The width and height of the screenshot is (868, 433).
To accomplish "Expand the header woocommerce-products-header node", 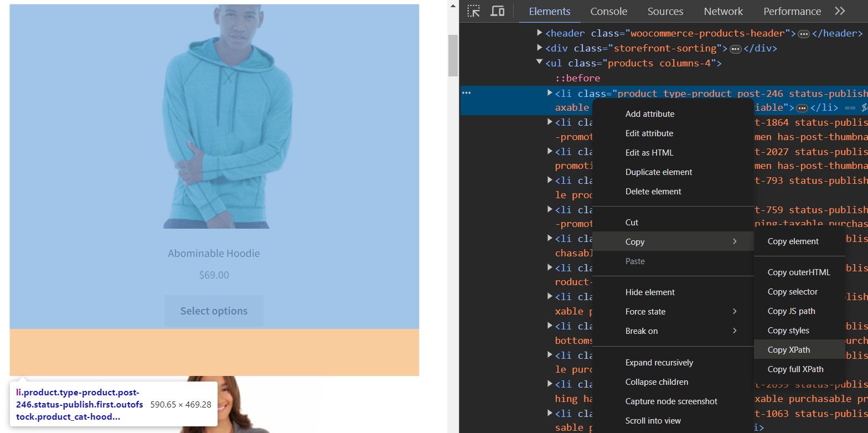I will tap(540, 33).
